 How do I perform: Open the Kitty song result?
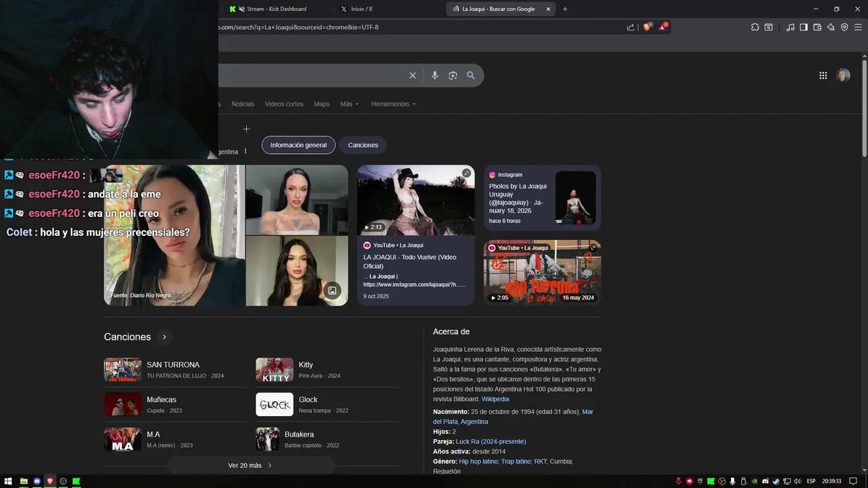pos(327,369)
